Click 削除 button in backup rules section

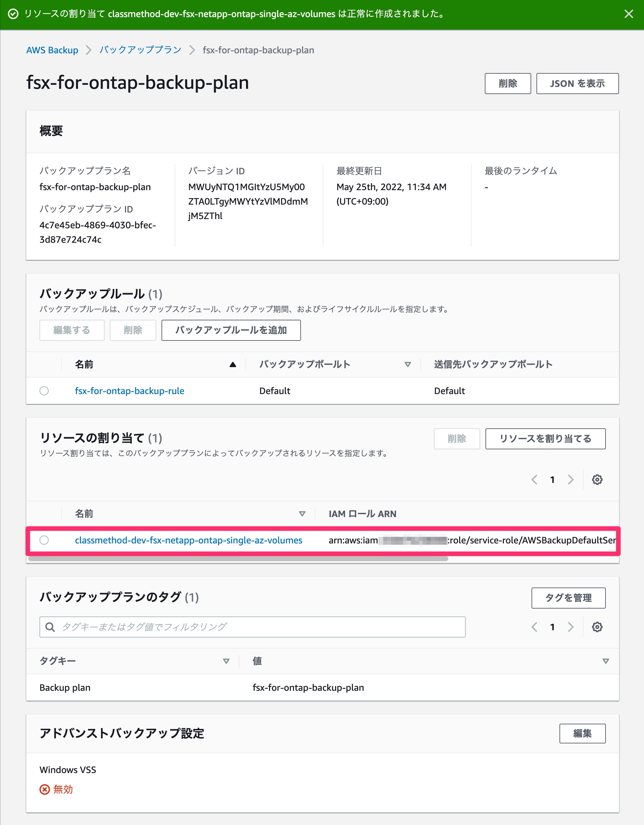pyautogui.click(x=133, y=330)
